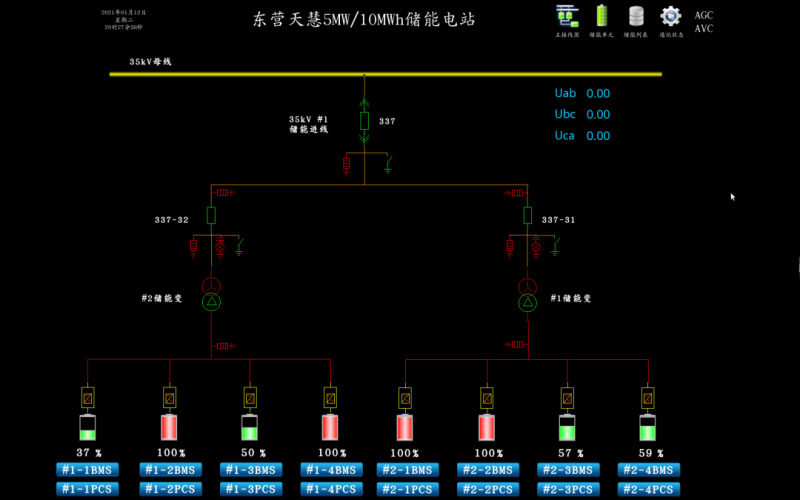Viewport: 800px width, 500px height.
Task: Toggle circuit breaker 337-31
Action: (x=528, y=215)
